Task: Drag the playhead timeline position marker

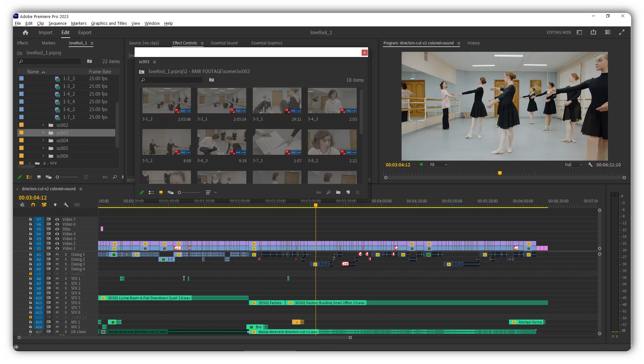Action: (x=315, y=204)
